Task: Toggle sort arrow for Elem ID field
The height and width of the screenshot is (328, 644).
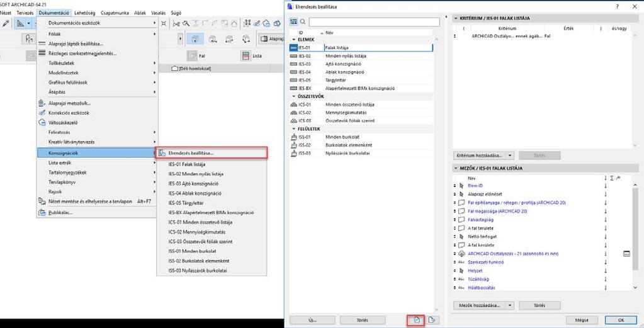Action: [x=606, y=186]
